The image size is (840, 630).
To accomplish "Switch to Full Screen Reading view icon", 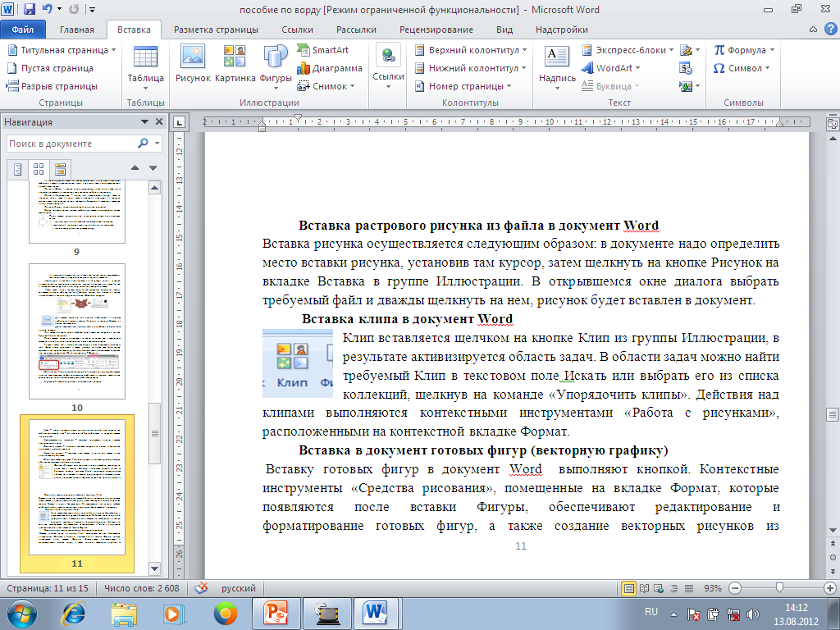I will [645, 588].
